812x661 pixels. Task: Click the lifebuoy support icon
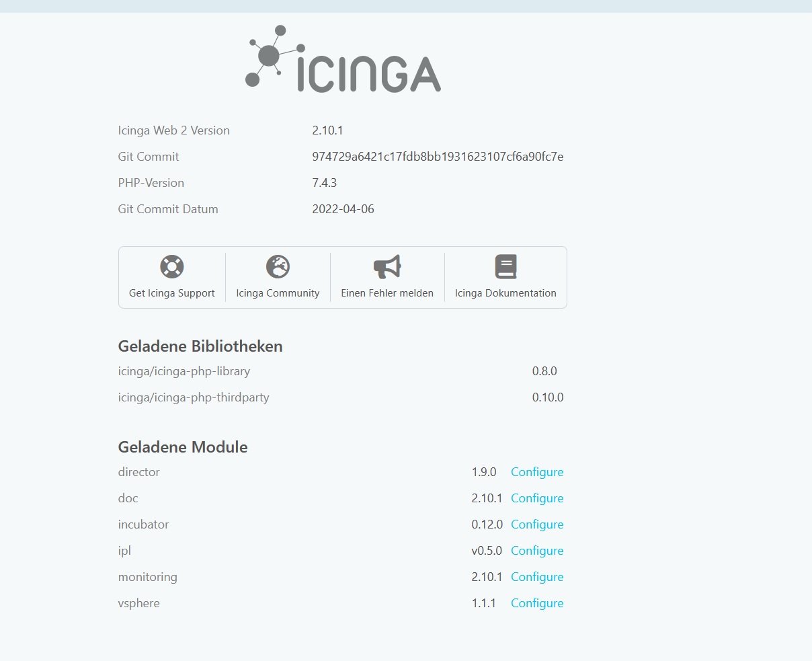tap(172, 266)
